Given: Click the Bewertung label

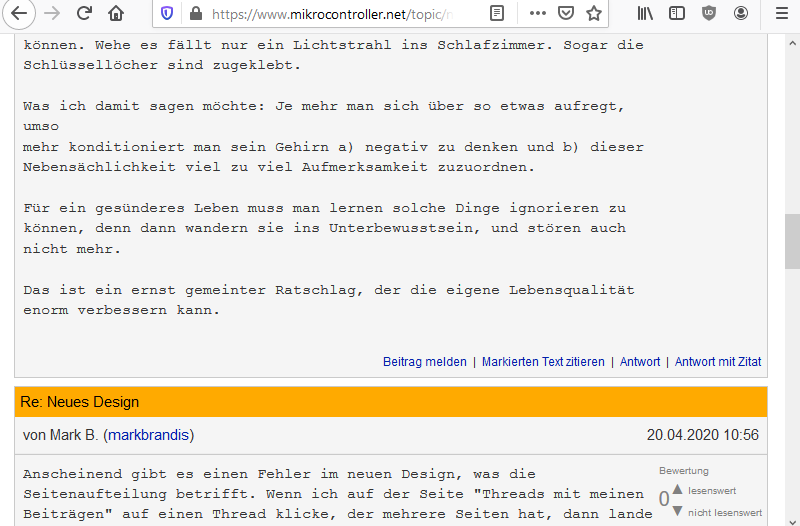Looking at the screenshot, I should click(684, 471).
